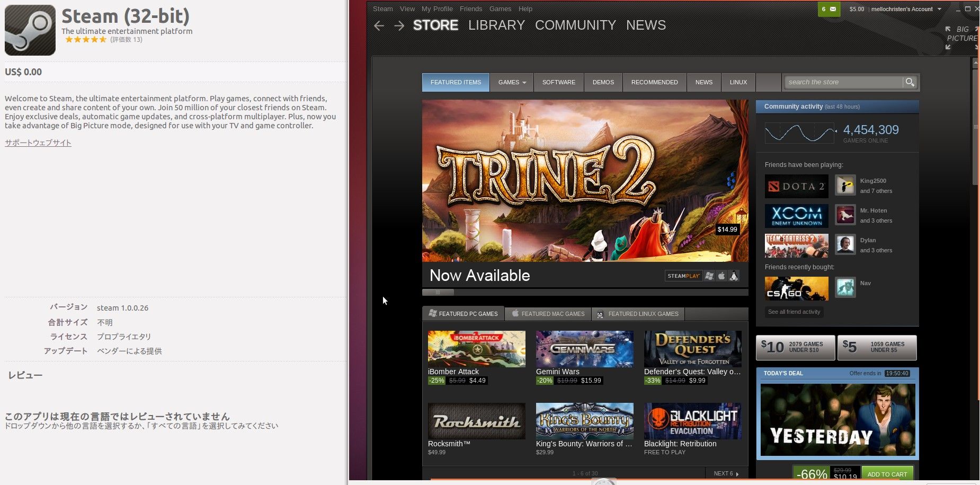
Task: Open the Gemini Wars game thumbnail
Action: click(x=585, y=349)
